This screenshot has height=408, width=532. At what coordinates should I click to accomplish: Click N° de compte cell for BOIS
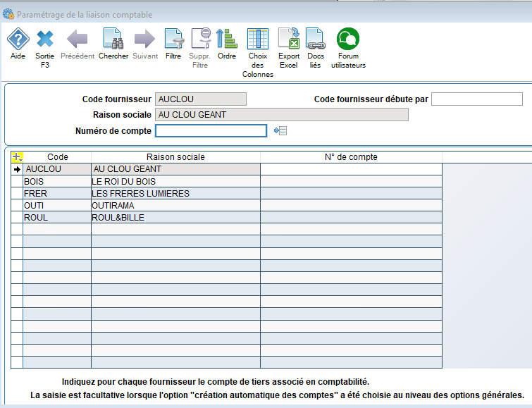(x=351, y=181)
